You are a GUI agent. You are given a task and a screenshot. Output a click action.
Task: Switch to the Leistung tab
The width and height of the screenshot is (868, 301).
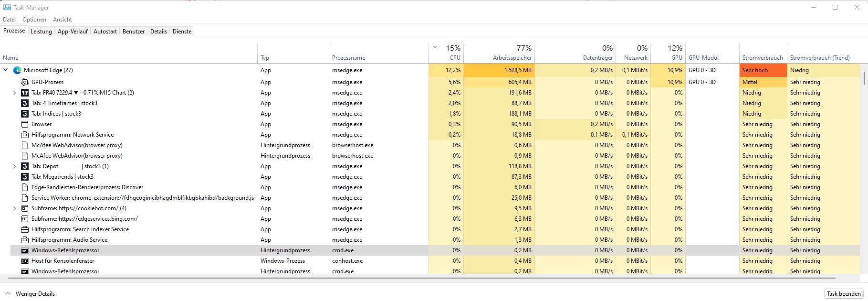[41, 32]
